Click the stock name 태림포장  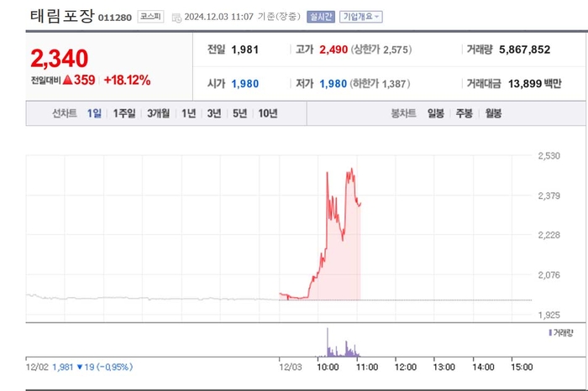[62, 16]
